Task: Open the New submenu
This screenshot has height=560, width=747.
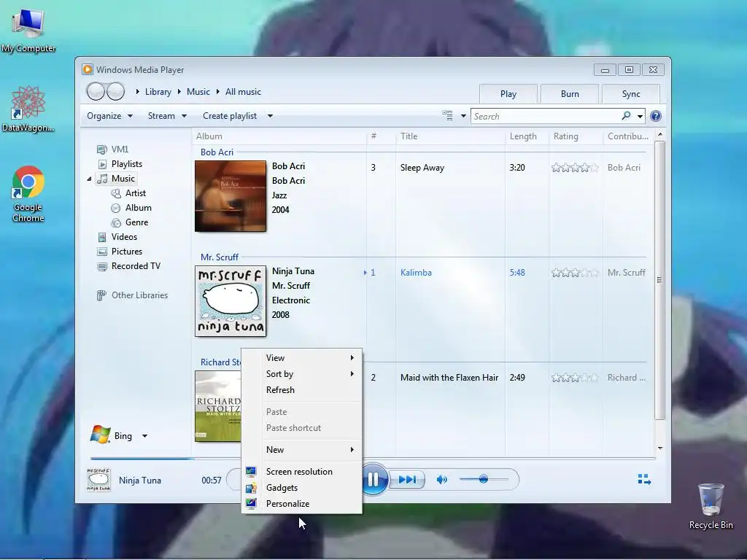Action: (x=302, y=449)
